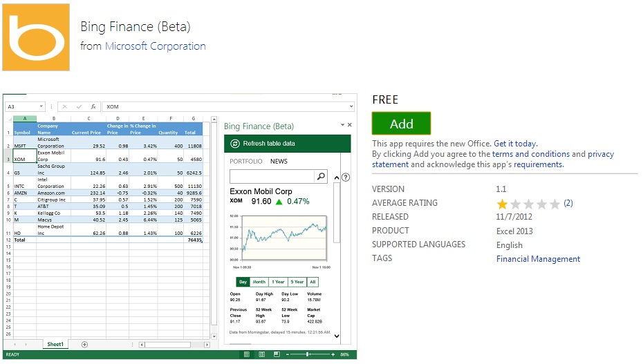643x364 pixels.
Task: Open the help question mark icon
Action: coord(346,178)
